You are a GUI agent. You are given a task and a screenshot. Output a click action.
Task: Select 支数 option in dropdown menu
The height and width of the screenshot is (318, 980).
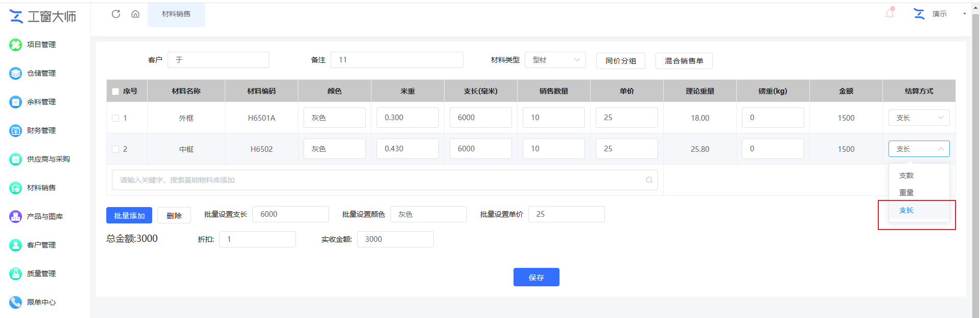[x=906, y=175]
